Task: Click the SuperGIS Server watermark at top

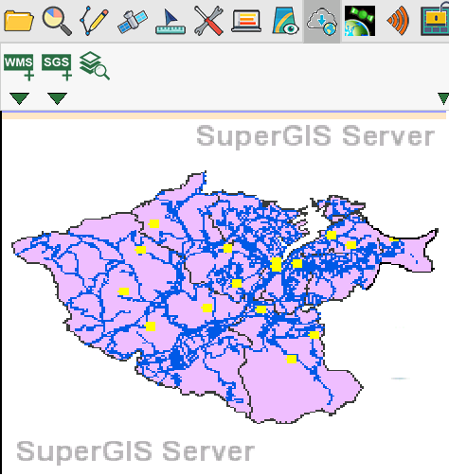Action: (x=315, y=136)
